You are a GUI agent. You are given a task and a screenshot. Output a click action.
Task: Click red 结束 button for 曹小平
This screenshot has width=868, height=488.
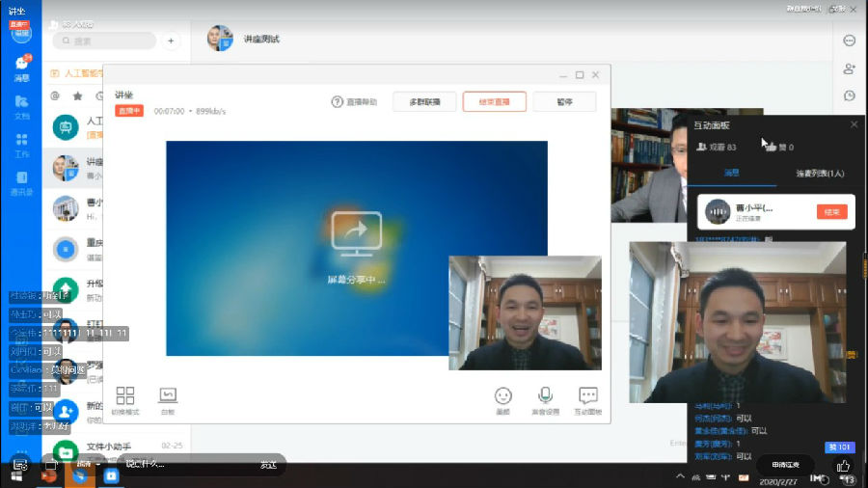click(x=831, y=212)
